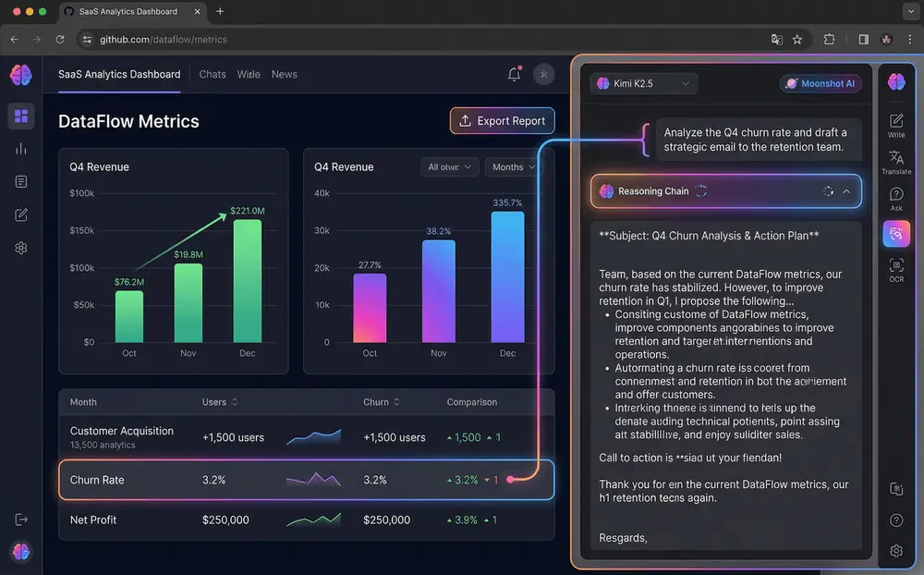The width and height of the screenshot is (924, 575).
Task: Select the Net Profit row
Action: click(x=307, y=520)
